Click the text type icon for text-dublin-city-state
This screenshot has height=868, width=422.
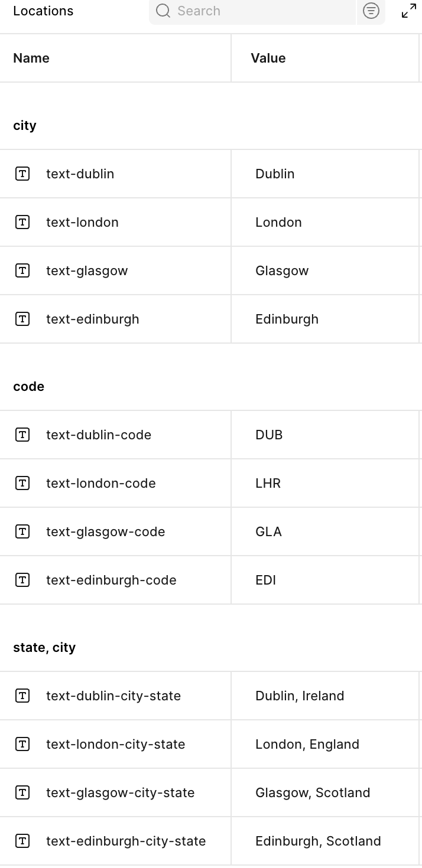22,696
